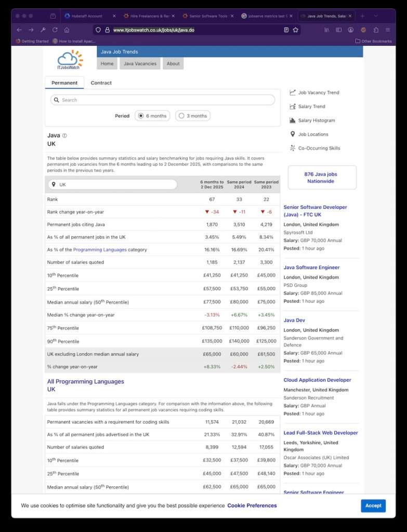Click the ITJobsWatch cloud logo
The height and width of the screenshot is (532, 407).
point(70,59)
